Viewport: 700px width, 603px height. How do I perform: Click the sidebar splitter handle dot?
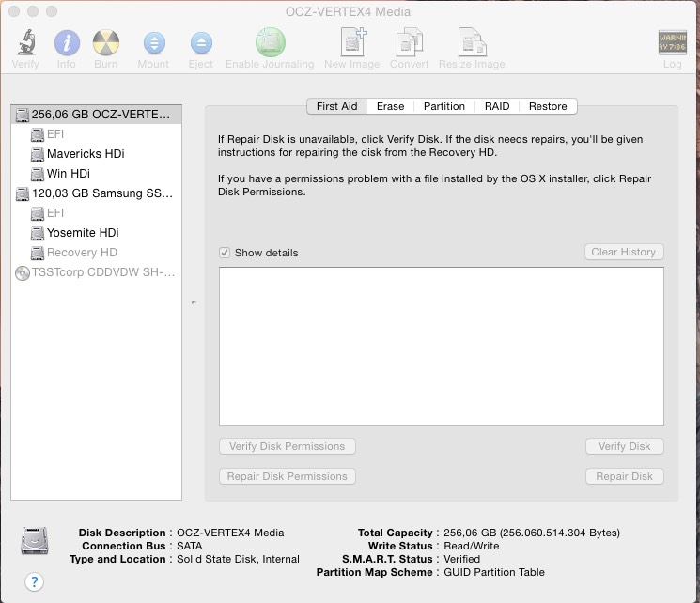click(x=194, y=302)
